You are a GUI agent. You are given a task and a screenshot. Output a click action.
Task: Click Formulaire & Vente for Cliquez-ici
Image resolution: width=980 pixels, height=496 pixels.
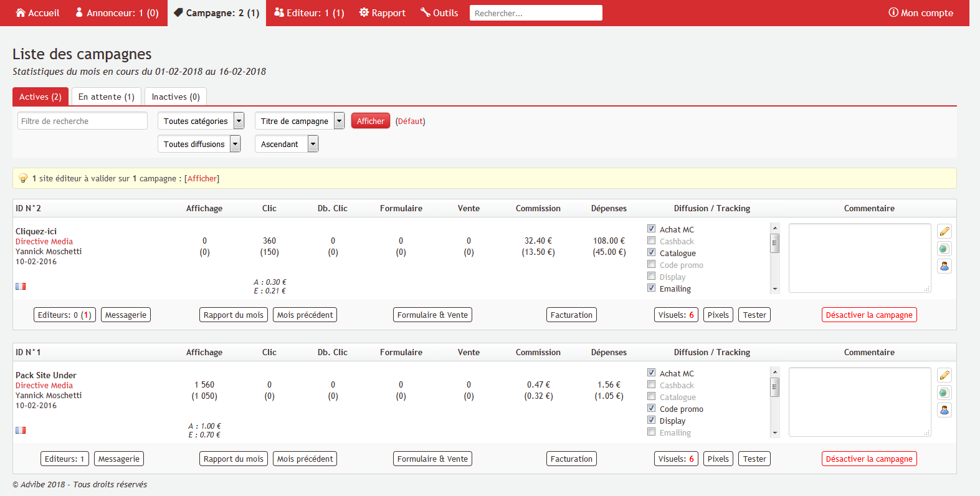[x=432, y=315]
